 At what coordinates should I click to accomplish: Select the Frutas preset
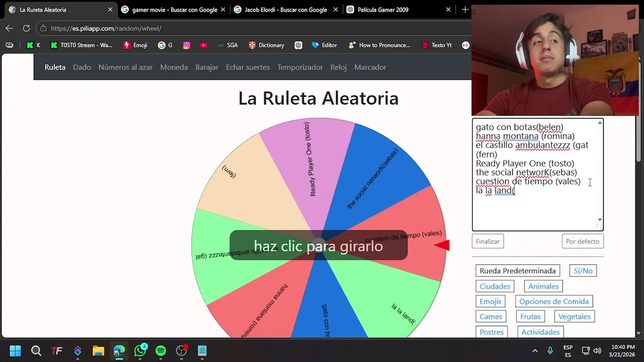click(530, 316)
